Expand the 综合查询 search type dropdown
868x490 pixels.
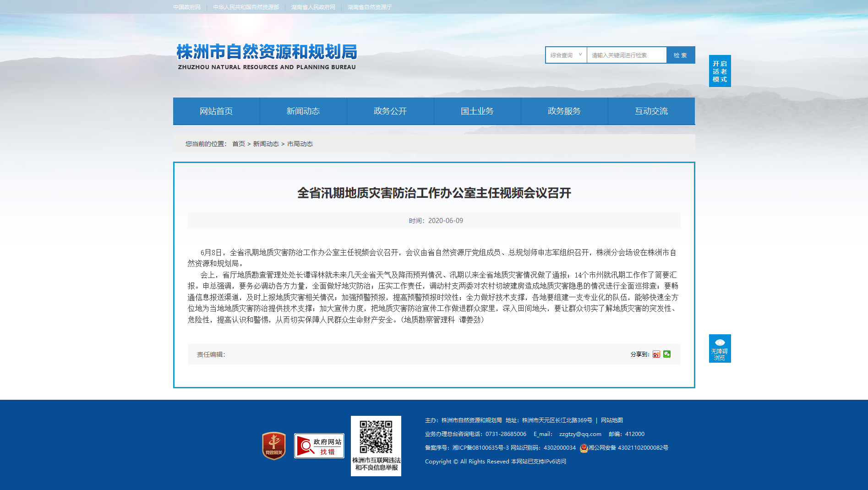566,55
